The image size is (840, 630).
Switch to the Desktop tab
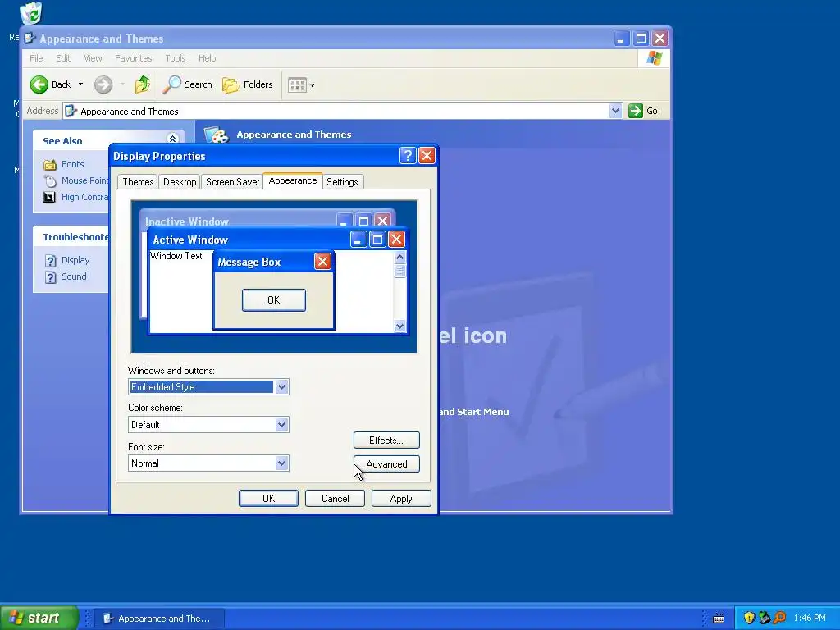click(x=180, y=181)
